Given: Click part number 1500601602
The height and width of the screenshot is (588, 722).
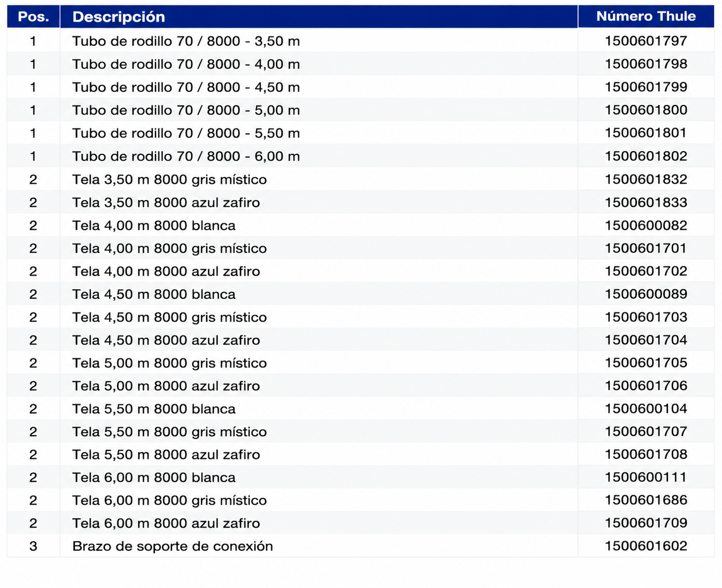Looking at the screenshot, I should (646, 545).
